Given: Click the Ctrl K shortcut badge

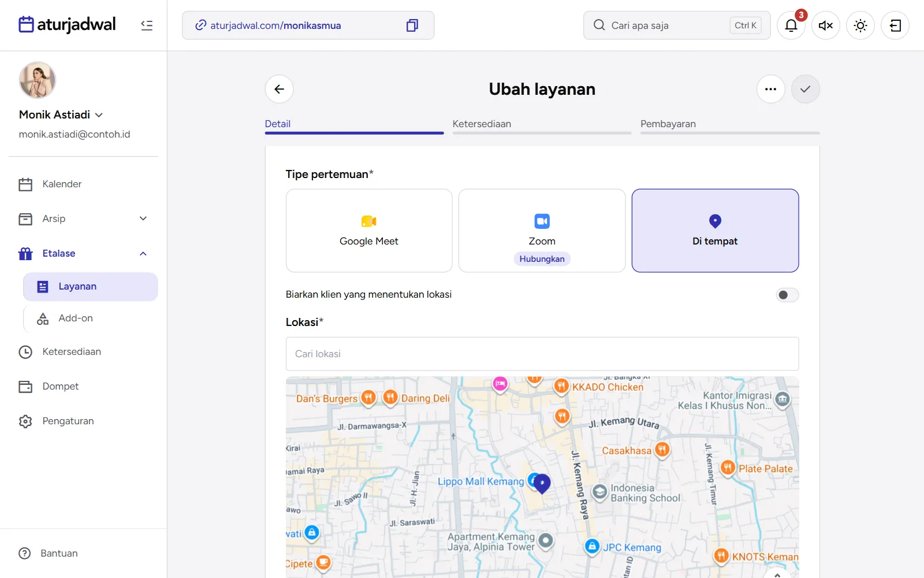Looking at the screenshot, I should pyautogui.click(x=746, y=25).
